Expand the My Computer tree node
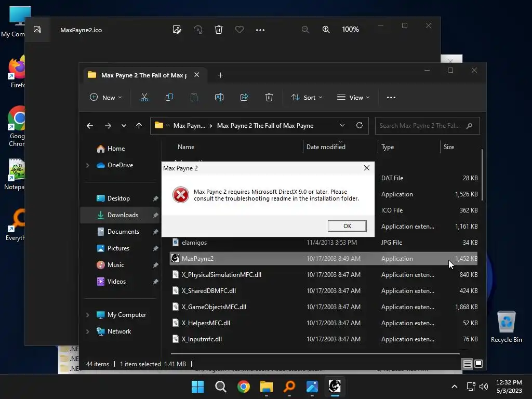 click(x=87, y=315)
